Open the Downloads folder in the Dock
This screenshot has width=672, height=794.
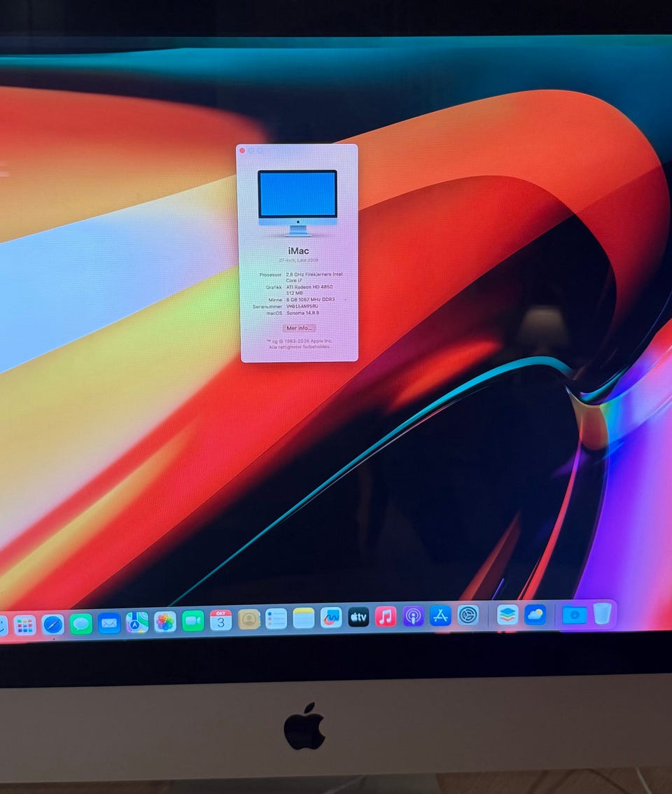574,614
